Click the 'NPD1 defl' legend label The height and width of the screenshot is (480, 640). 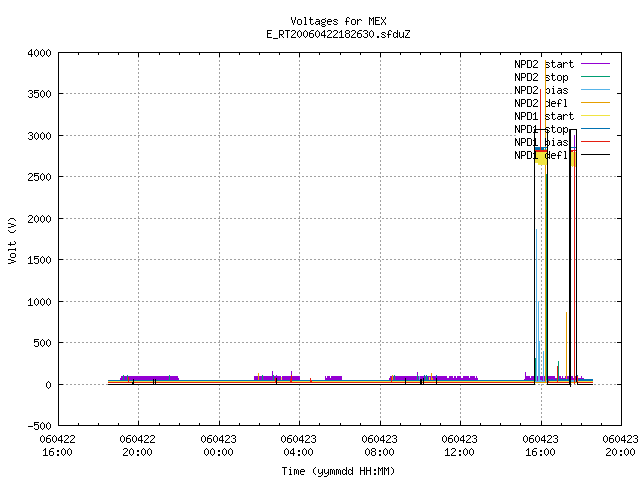pos(541,156)
